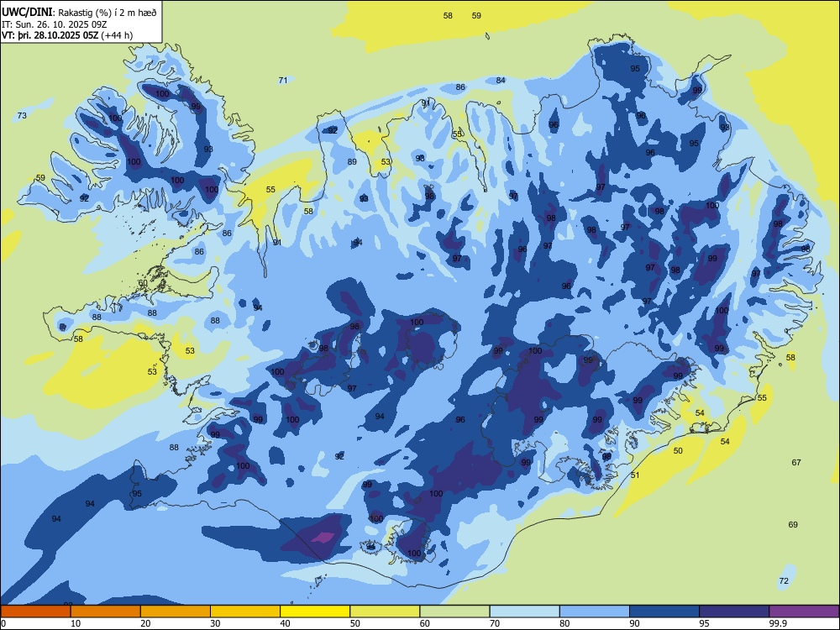Click the humidity value '89' on the map

click(x=352, y=162)
